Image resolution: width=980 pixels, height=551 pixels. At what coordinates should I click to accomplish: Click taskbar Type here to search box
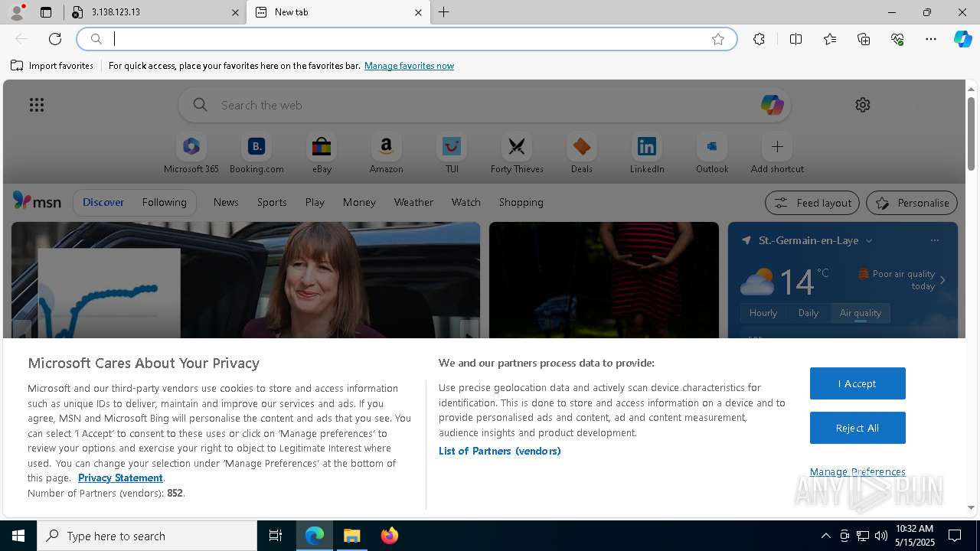point(147,536)
